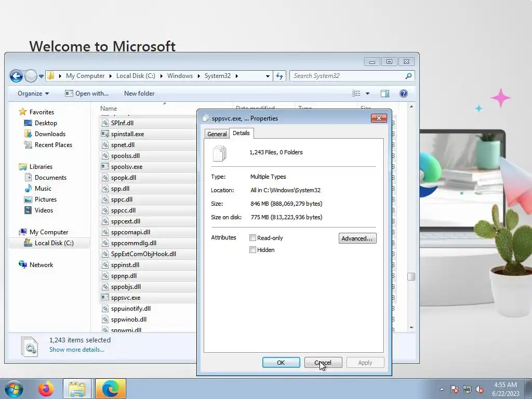Open the Music library
The width and height of the screenshot is (532, 399).
tap(43, 188)
